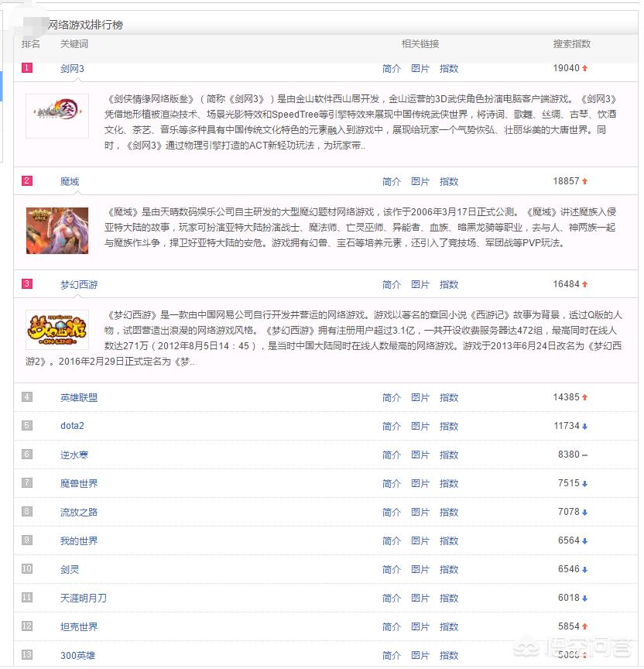The height and width of the screenshot is (669, 644).
Task: Open 图片 for dota2
Action: point(420,426)
